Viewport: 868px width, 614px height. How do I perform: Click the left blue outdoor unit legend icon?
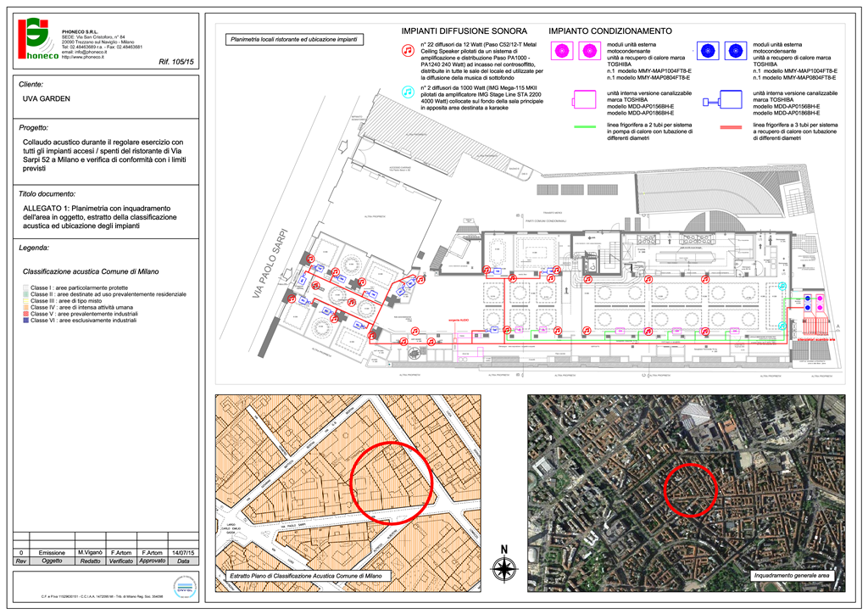[x=707, y=51]
